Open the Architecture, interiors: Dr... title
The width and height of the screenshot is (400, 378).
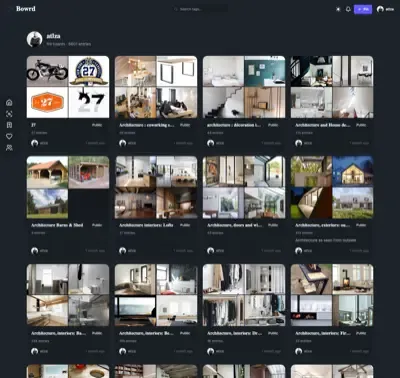click(234, 333)
